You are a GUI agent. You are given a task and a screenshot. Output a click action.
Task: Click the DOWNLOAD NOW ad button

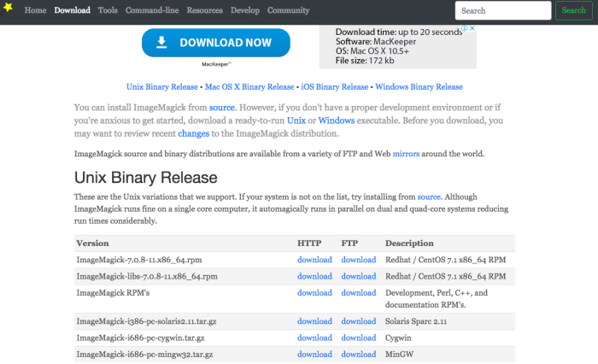[x=216, y=43]
